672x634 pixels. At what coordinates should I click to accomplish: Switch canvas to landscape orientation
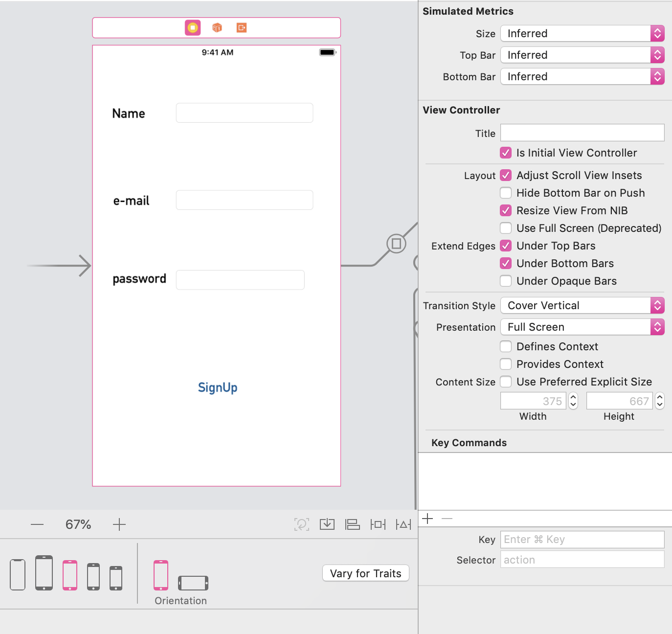[x=193, y=583]
